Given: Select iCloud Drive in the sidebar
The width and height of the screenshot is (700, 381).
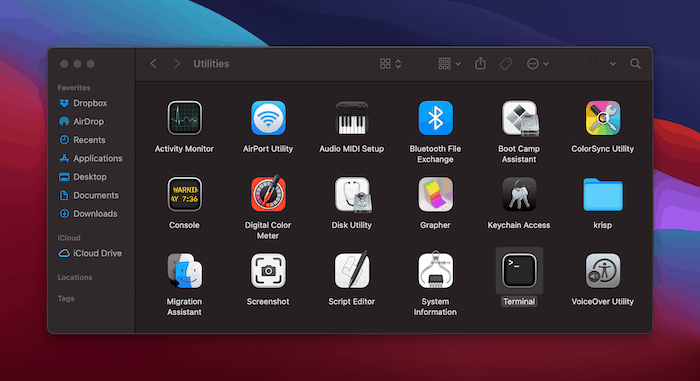Looking at the screenshot, I should (x=90, y=253).
